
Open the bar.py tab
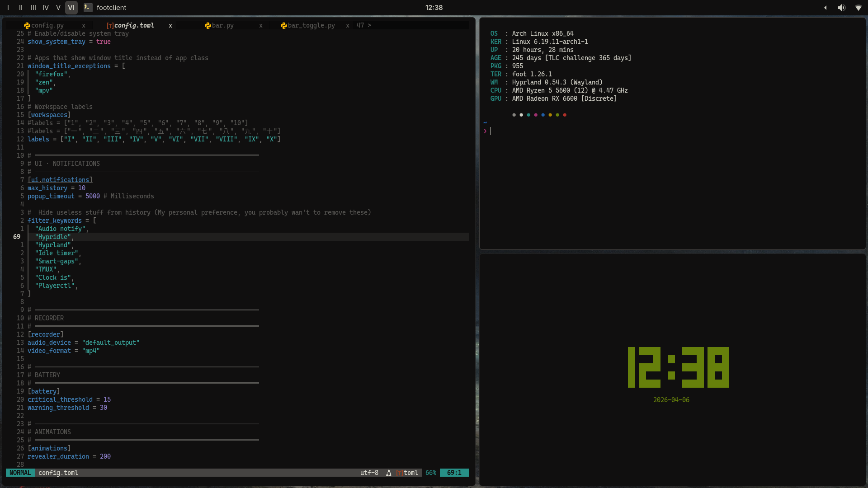tap(223, 26)
